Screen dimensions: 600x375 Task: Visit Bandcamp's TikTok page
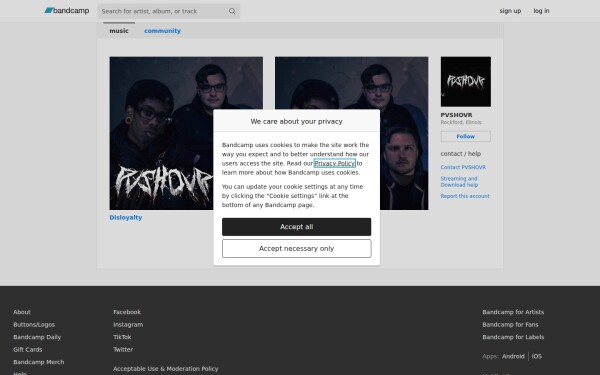[122, 337]
